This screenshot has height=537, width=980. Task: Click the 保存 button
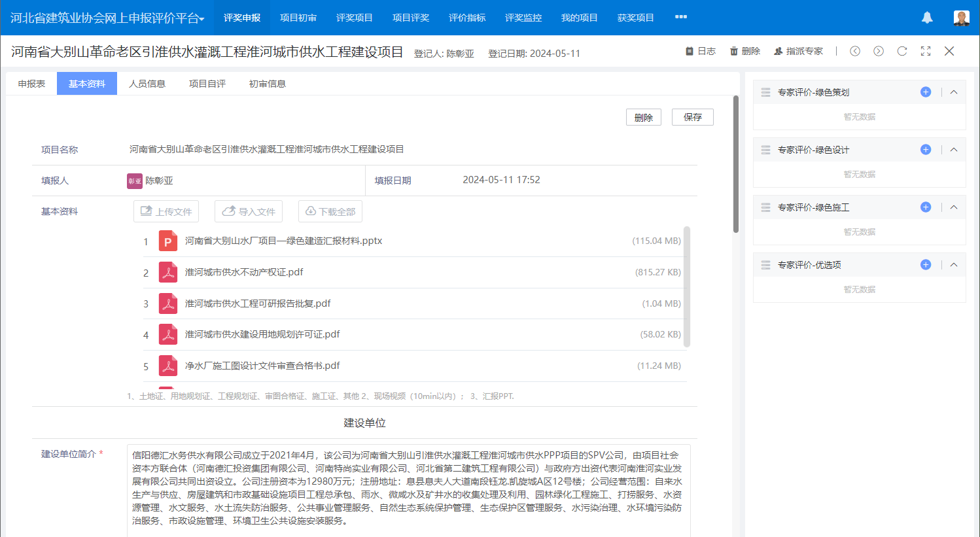click(x=692, y=117)
